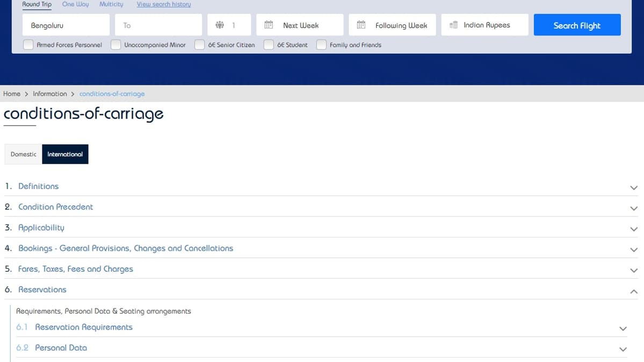Expand the Definitions section chevron
This screenshot has width=644, height=362.
point(634,188)
